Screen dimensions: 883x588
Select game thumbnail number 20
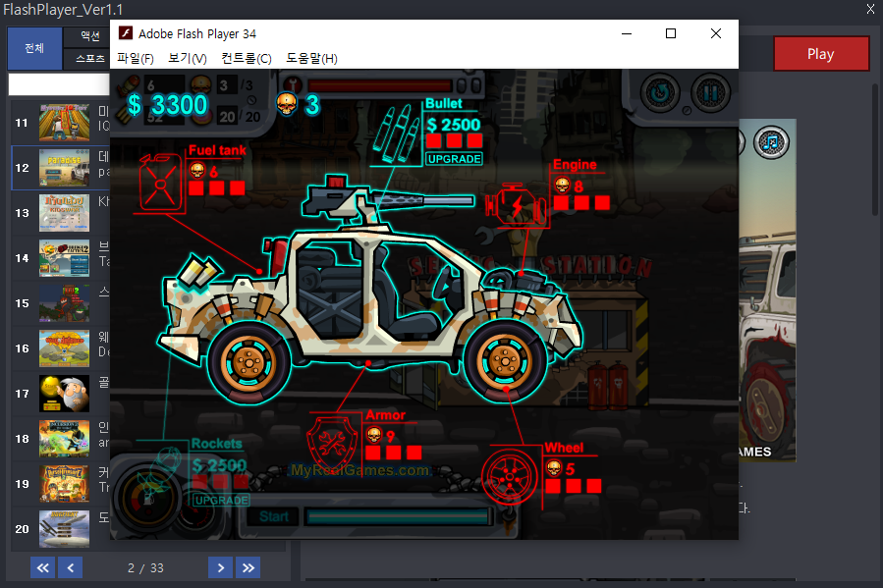click(x=64, y=529)
